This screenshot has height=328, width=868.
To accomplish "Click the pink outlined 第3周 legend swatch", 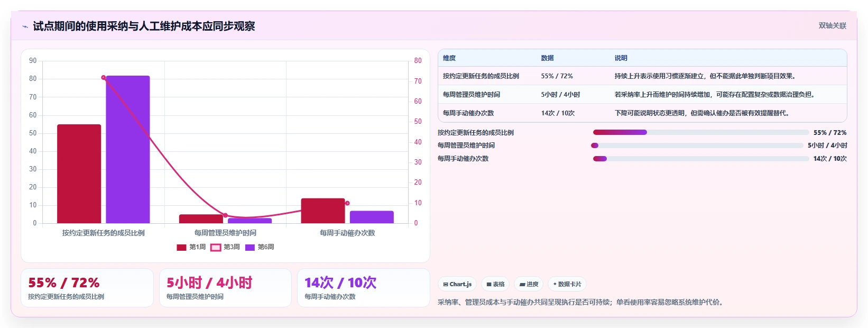I will tap(216, 247).
